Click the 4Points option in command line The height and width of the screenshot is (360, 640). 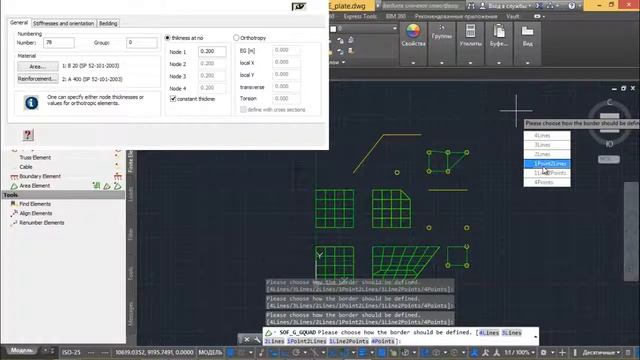click(383, 341)
